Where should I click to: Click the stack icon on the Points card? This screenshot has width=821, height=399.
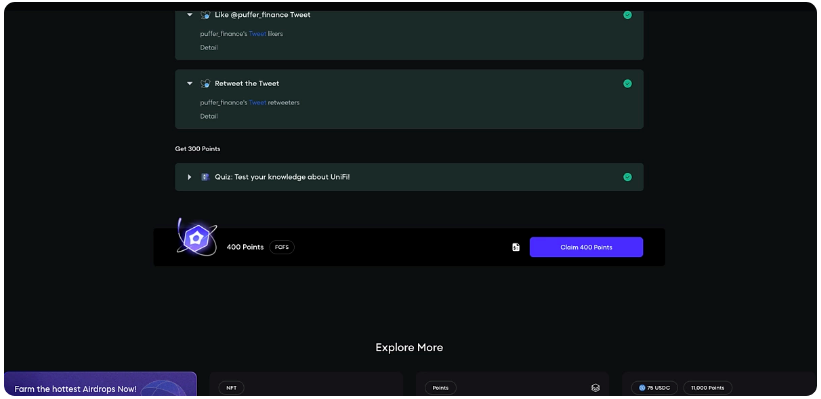[x=595, y=388]
